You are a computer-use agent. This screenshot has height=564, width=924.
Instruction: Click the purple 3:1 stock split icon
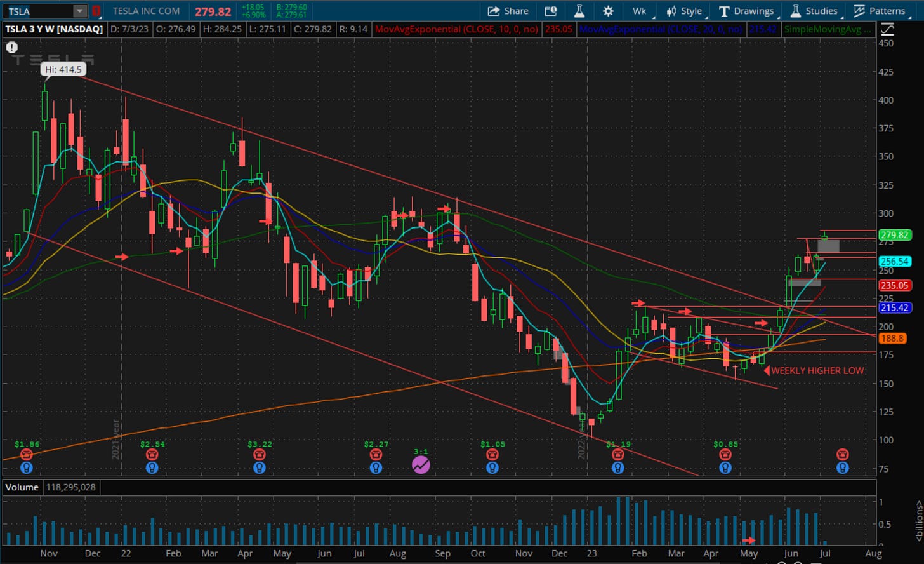pos(421,466)
